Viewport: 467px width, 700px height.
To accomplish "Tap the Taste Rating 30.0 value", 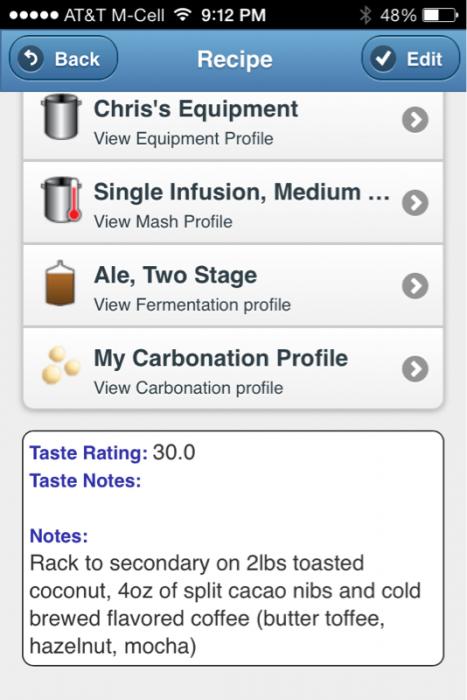I will pos(174,452).
